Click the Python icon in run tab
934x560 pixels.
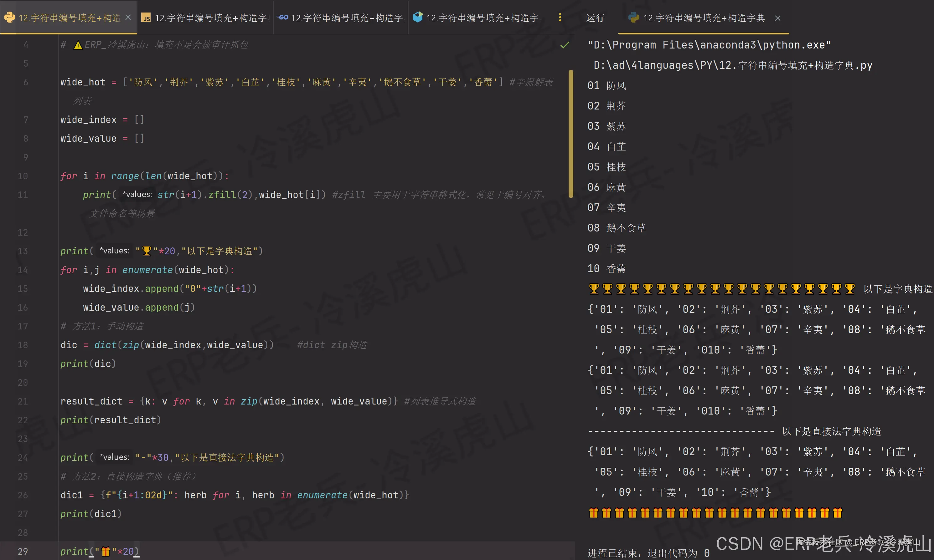633,17
